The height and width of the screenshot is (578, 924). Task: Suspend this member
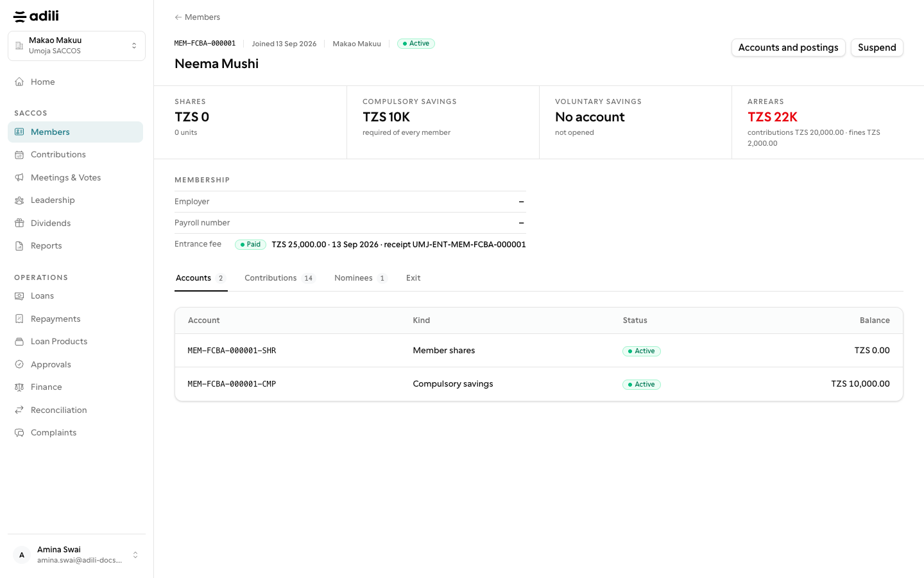[877, 48]
